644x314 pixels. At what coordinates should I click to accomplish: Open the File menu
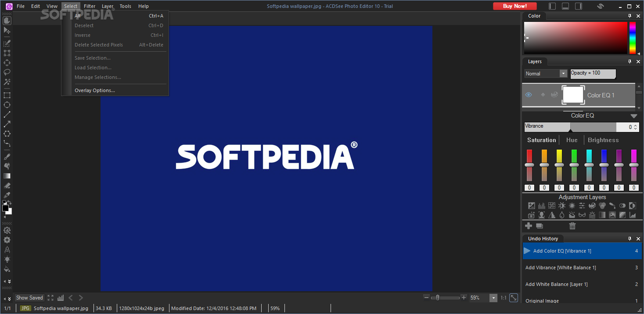tap(21, 6)
